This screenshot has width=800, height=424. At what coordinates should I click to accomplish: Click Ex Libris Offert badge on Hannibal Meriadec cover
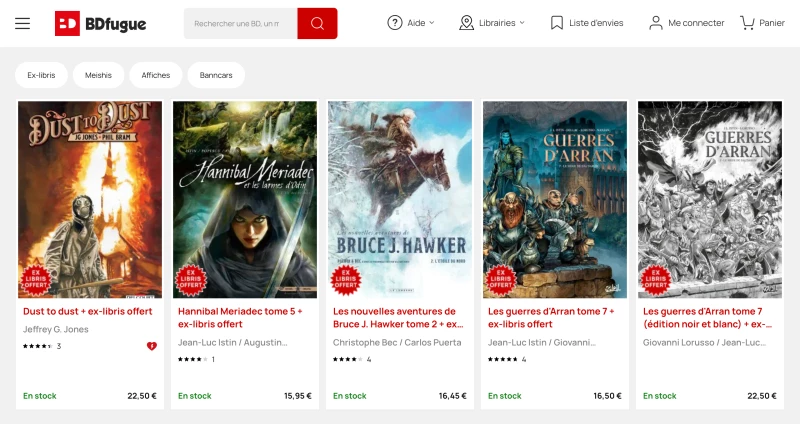click(191, 280)
